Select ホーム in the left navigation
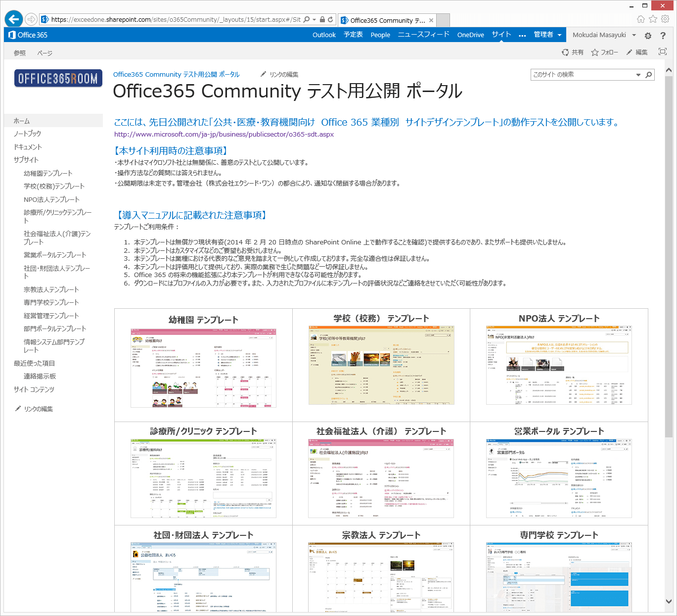 click(x=53, y=121)
